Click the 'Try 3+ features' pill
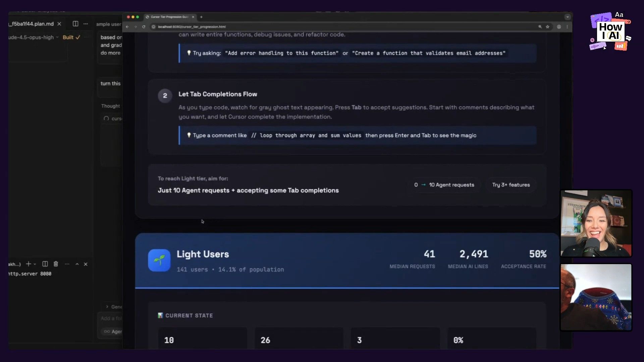644x362 pixels. [x=511, y=185]
